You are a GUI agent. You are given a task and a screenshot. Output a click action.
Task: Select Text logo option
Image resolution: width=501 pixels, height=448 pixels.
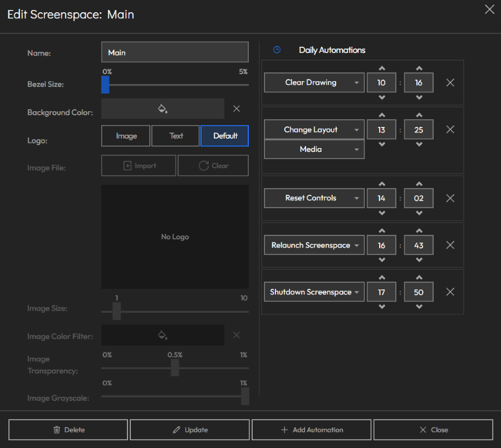pyautogui.click(x=175, y=136)
